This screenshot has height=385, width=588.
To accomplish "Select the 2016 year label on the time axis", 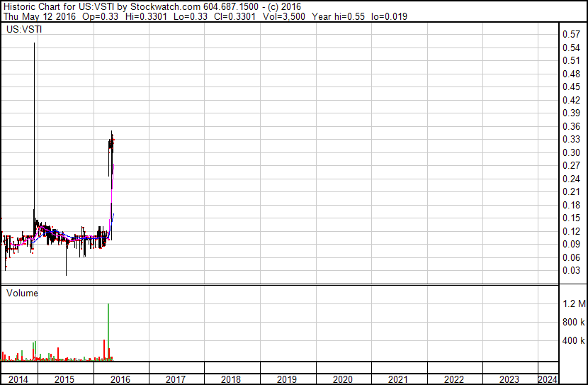I will [120, 379].
